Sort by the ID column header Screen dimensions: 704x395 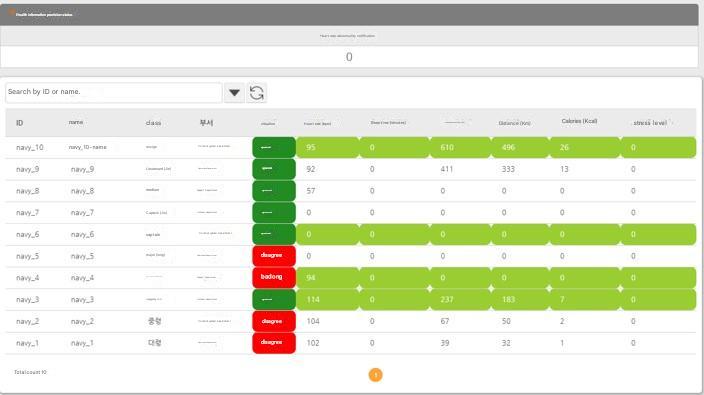(x=20, y=123)
